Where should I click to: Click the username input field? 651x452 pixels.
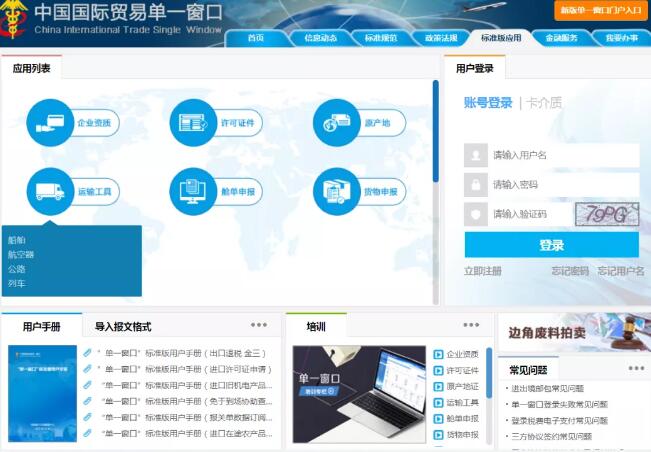tap(563, 155)
